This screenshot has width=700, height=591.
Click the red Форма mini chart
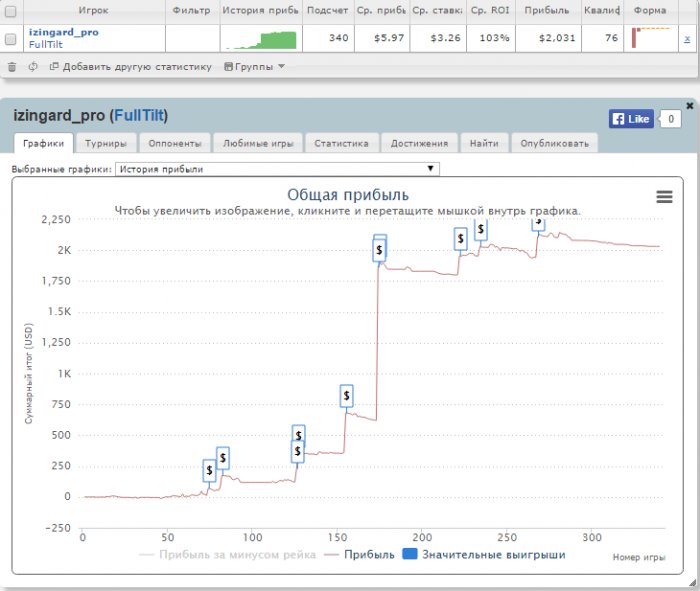[650, 38]
